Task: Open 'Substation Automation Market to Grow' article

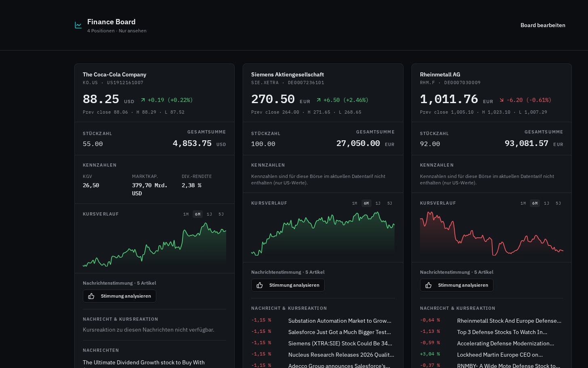Action: tap(340, 321)
